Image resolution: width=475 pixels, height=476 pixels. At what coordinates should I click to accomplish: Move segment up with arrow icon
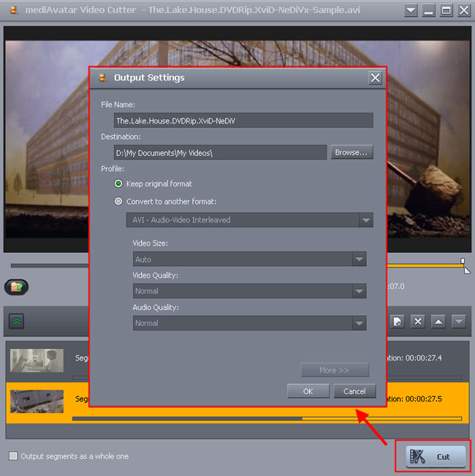(438, 321)
